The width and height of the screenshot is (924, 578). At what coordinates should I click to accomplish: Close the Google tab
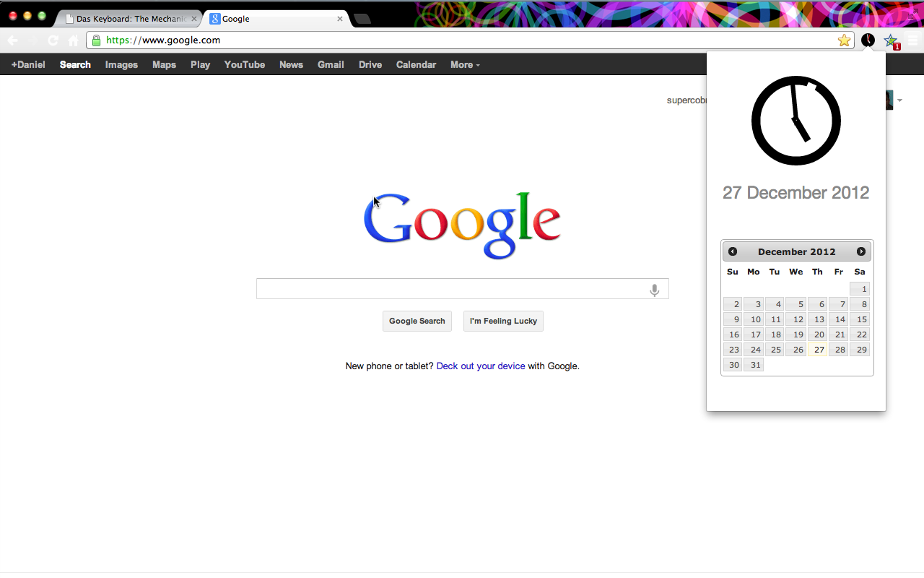coord(340,19)
